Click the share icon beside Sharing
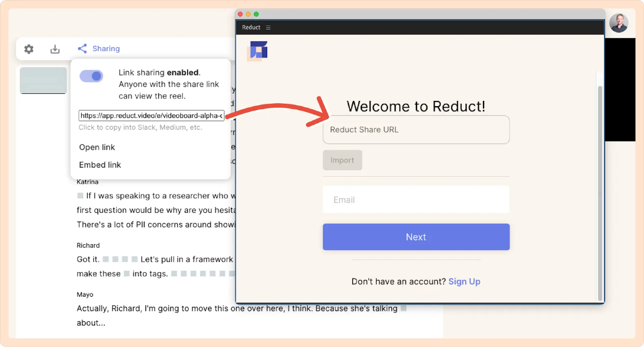Viewport: 644px width, 347px height. coord(82,49)
